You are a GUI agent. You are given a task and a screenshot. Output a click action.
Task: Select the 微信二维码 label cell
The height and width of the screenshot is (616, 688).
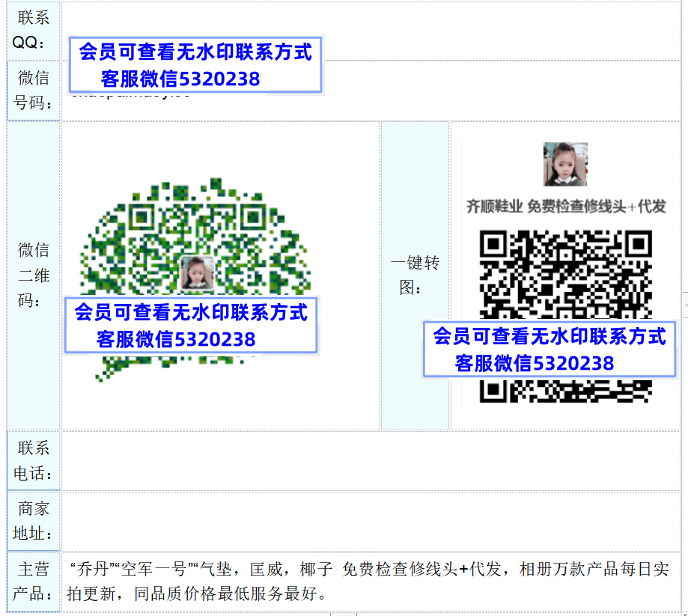34,275
